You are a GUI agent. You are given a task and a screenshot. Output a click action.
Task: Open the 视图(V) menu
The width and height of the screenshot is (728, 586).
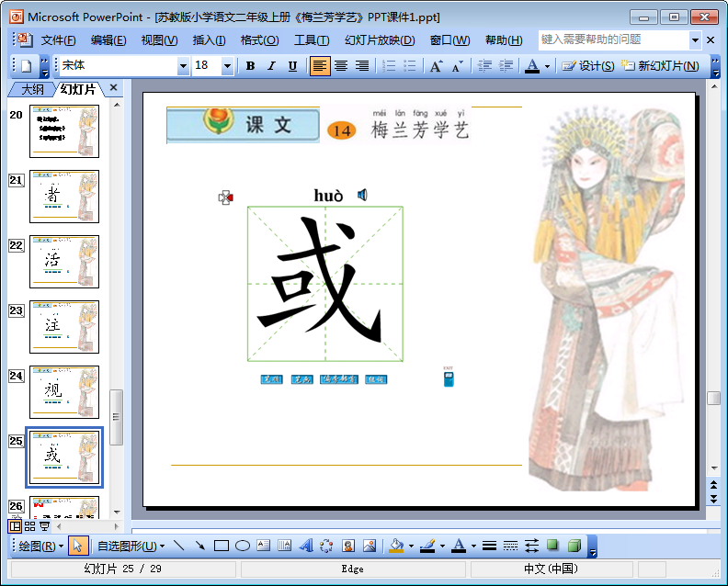(159, 40)
